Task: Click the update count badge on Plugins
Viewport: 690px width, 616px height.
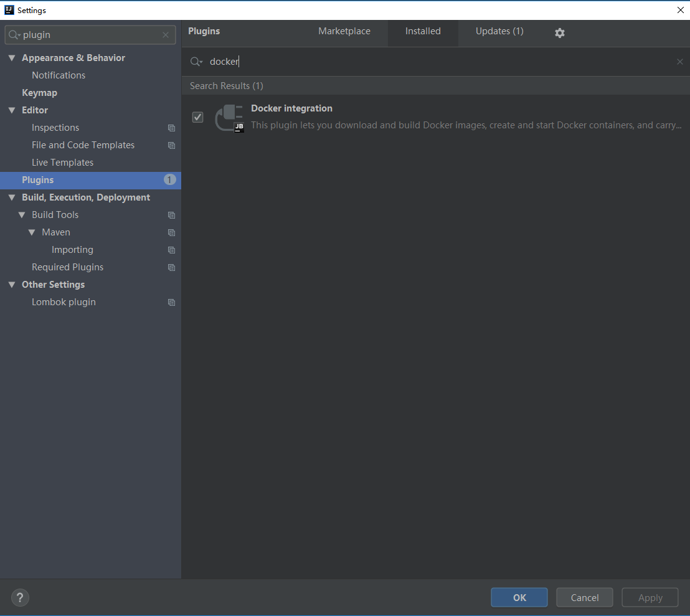Action: pos(169,179)
